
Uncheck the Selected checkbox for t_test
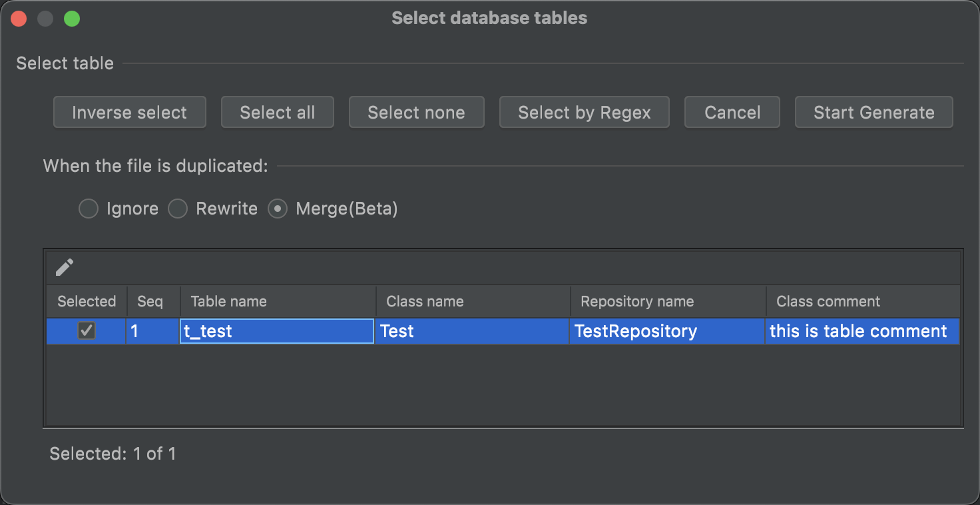[87, 330]
